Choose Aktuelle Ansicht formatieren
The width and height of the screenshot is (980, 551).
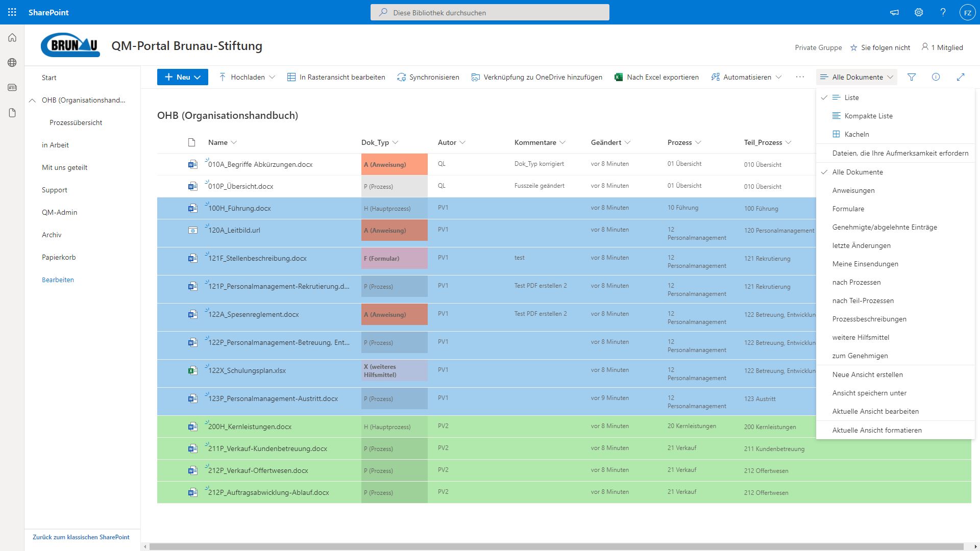(x=895, y=430)
